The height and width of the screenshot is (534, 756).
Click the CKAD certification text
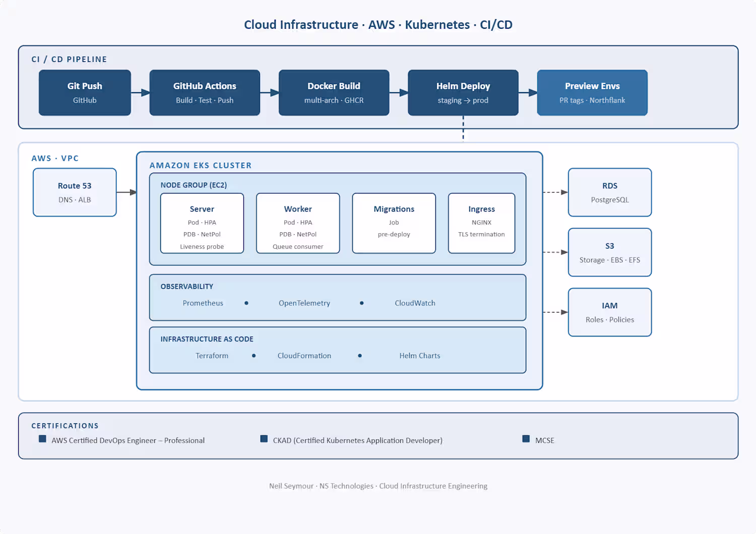(x=358, y=440)
